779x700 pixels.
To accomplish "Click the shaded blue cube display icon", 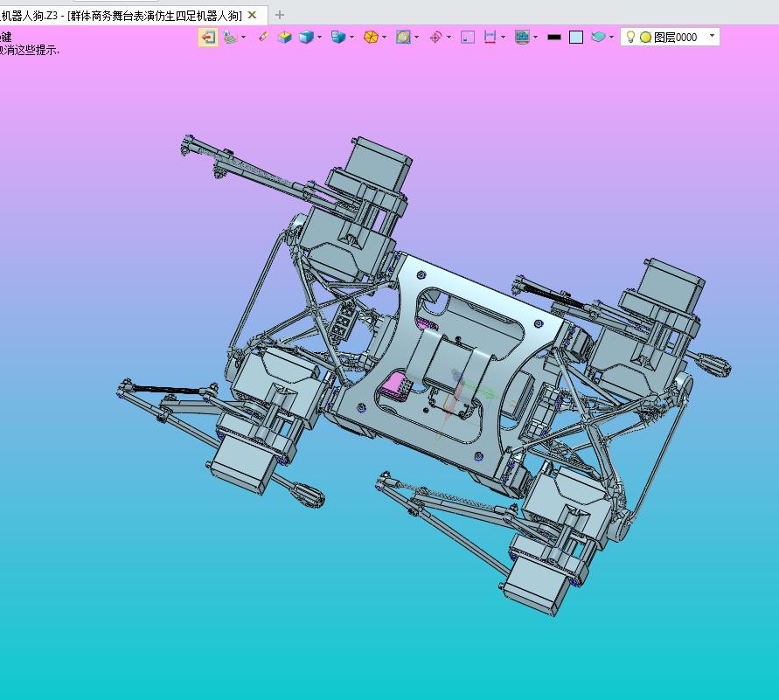I will coord(306,37).
